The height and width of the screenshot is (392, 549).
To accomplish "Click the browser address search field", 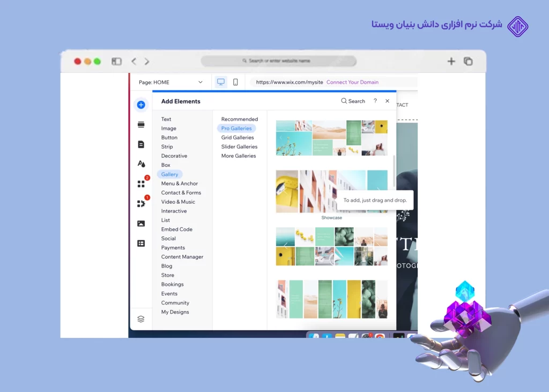I will point(279,61).
